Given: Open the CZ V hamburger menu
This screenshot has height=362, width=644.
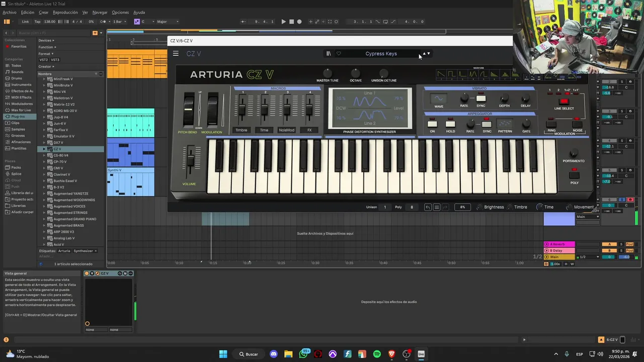Looking at the screenshot, I should coord(176,53).
